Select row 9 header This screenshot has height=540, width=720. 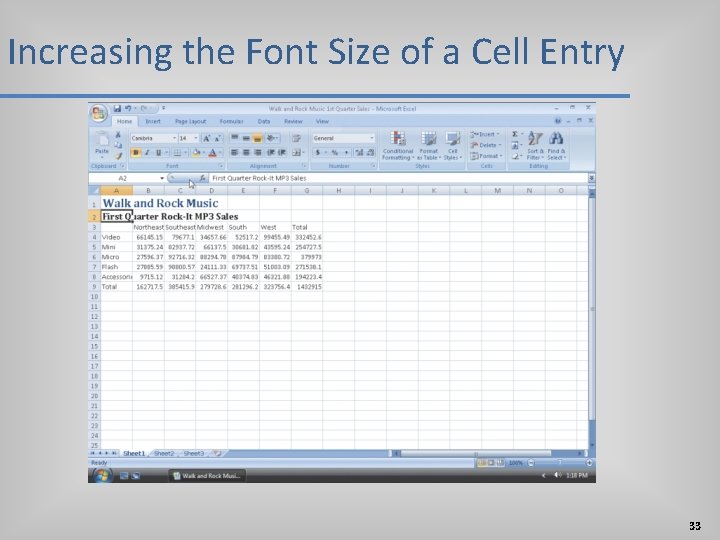click(94, 287)
